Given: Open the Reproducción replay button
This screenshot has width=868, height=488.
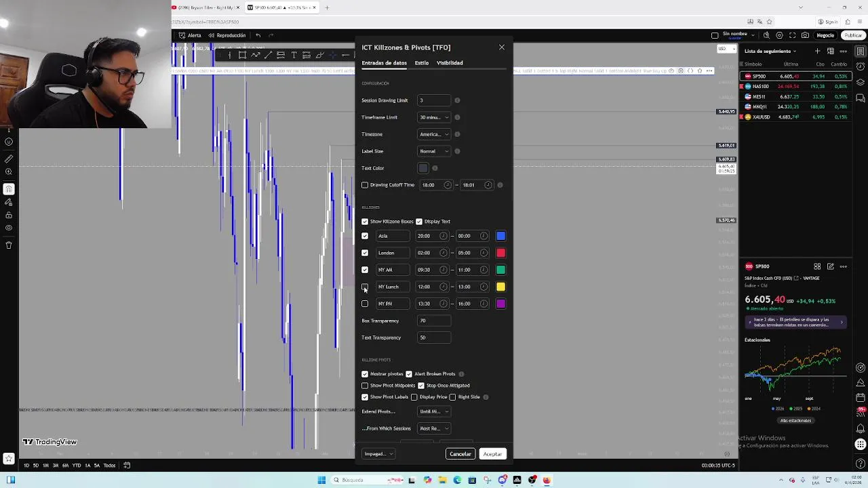Looking at the screenshot, I should click(227, 35).
